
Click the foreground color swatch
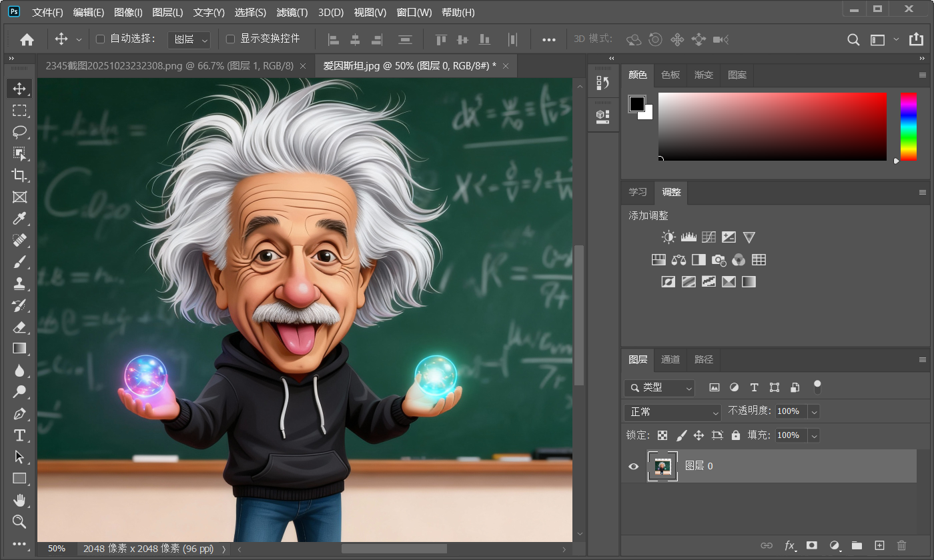[x=637, y=104]
